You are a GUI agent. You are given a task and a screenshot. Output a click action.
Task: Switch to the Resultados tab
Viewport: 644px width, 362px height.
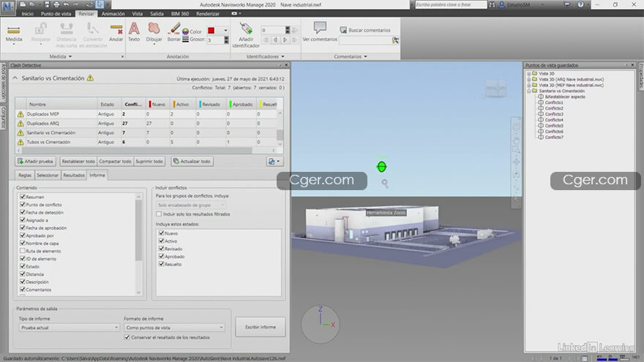coord(74,176)
